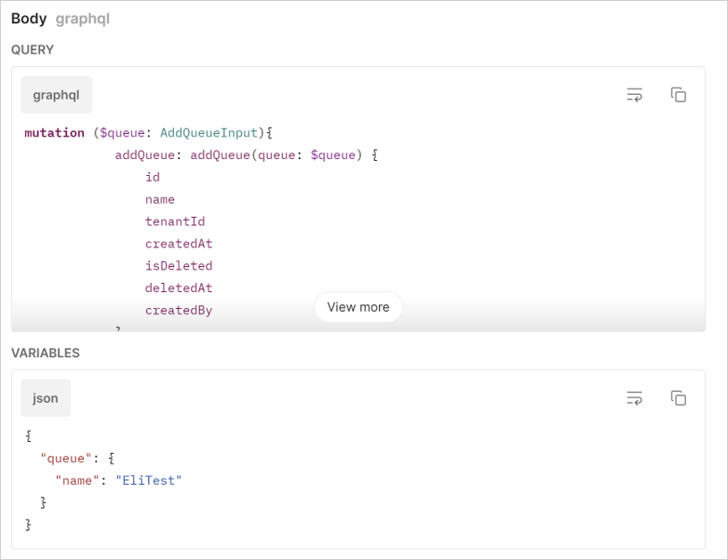Toggle word wrap in query block
The image size is (728, 560).
tap(635, 95)
